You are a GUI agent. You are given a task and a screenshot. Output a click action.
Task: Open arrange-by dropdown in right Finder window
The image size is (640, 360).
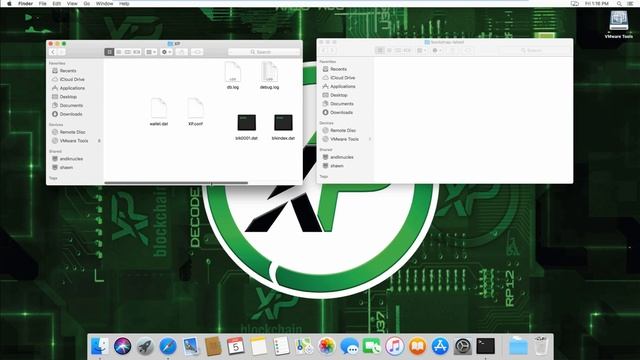point(422,51)
